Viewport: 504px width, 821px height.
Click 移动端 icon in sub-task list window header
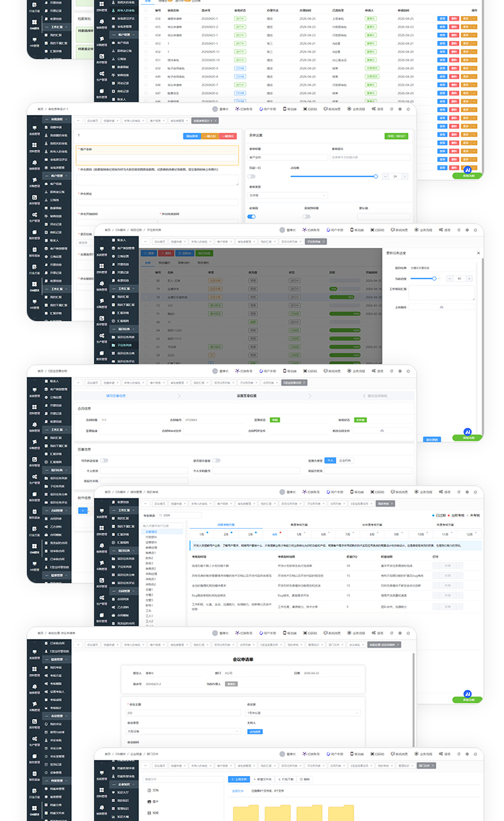click(x=351, y=229)
